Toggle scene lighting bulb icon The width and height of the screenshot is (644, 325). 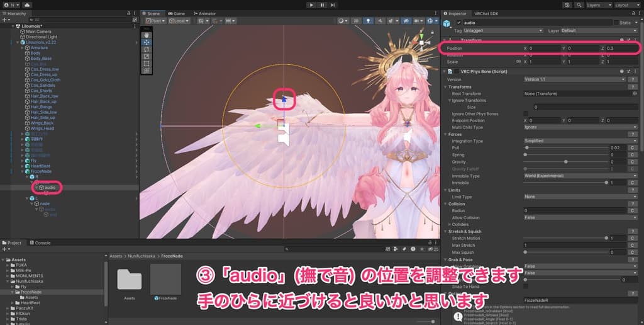[369, 21]
